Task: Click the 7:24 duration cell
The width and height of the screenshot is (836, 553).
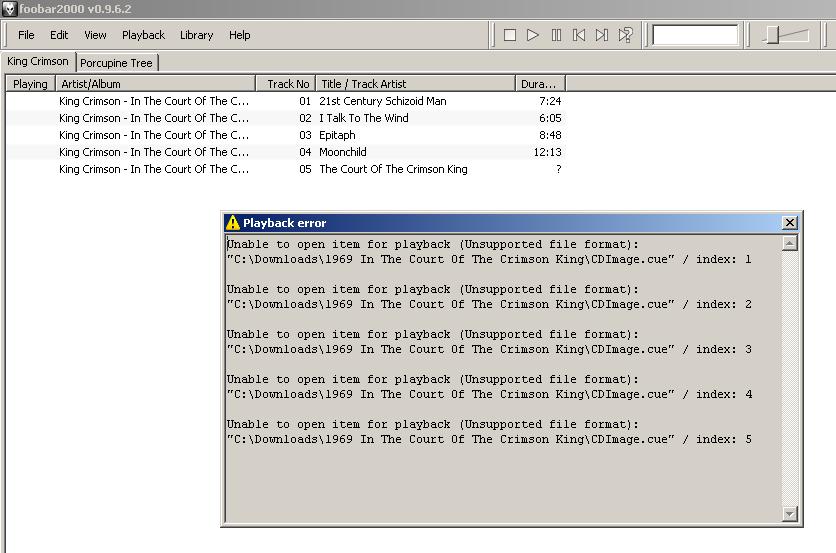Action: pos(550,101)
